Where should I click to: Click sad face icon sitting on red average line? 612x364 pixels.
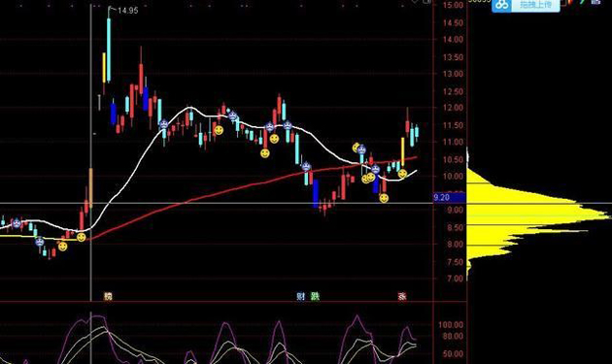[x=306, y=167]
